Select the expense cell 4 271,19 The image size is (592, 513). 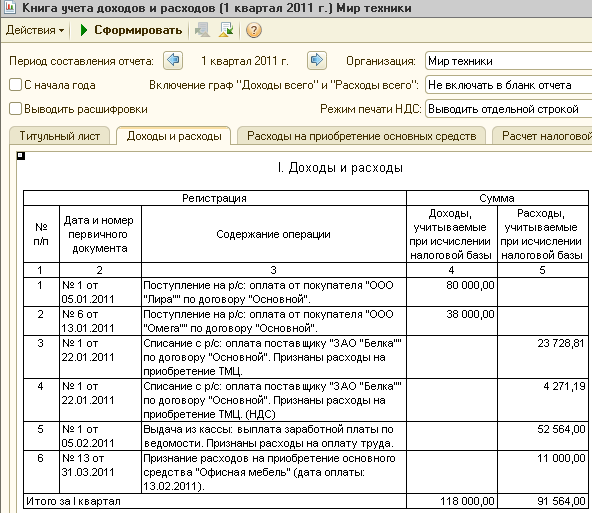click(543, 400)
